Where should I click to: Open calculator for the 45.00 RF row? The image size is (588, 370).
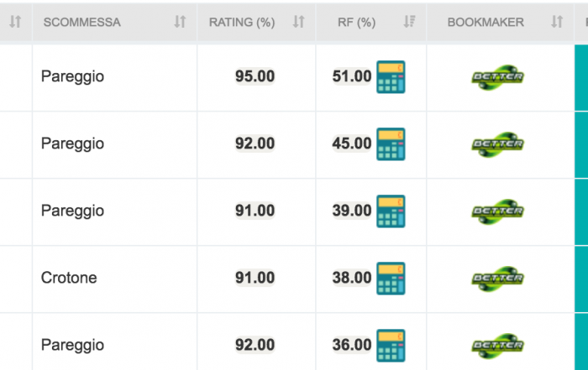point(391,143)
